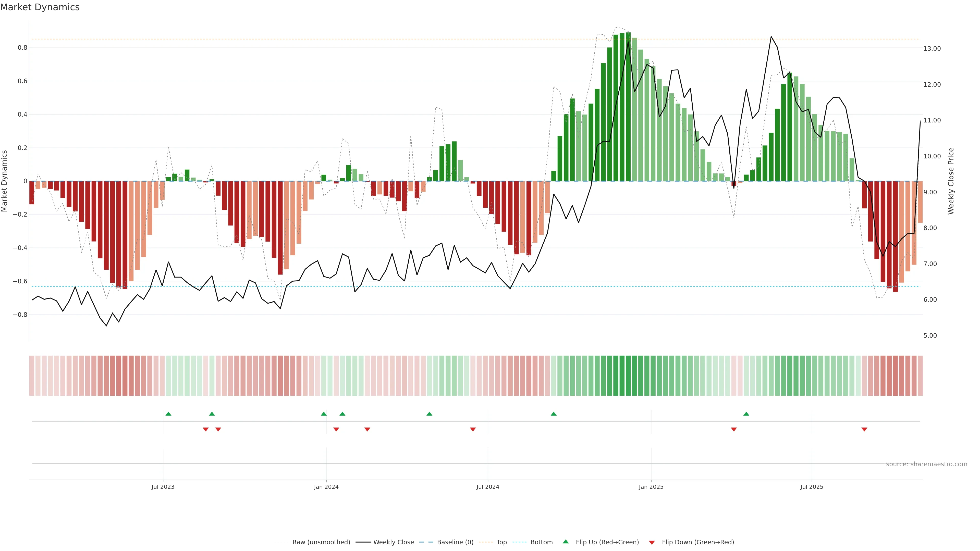Viewport: 980px width, 551px height.
Task: Click the Flip Down red triangle legend icon
Action: (x=652, y=542)
